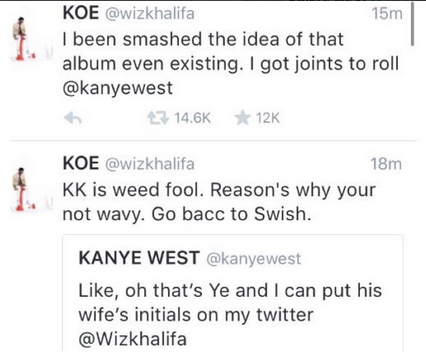Click KOE display name on 15m tweet

(81, 13)
